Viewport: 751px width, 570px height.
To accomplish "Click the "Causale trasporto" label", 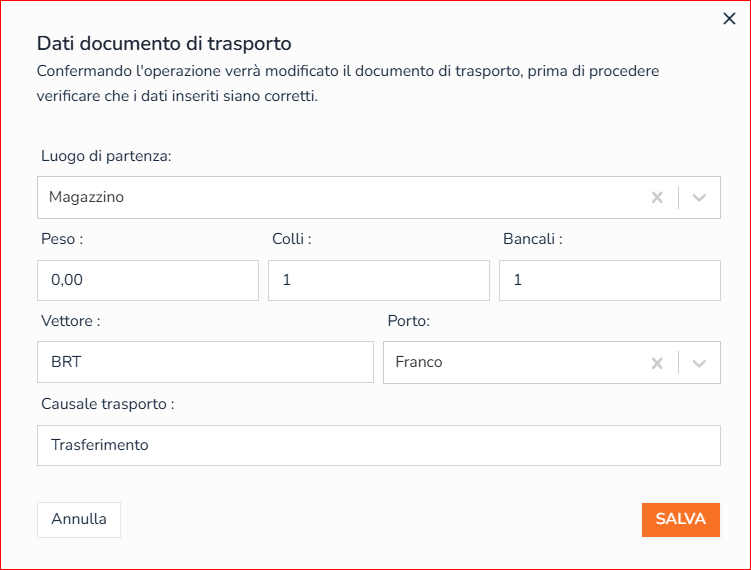I will (x=108, y=404).
